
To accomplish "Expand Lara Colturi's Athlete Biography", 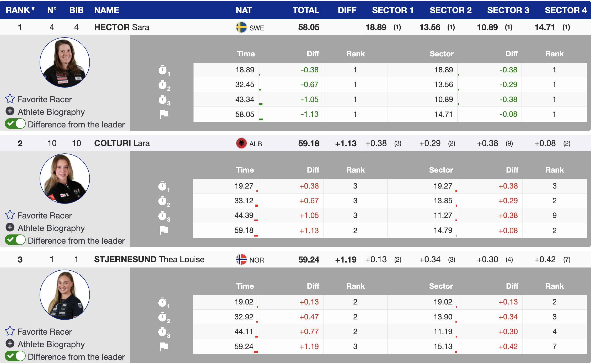I will [x=10, y=227].
